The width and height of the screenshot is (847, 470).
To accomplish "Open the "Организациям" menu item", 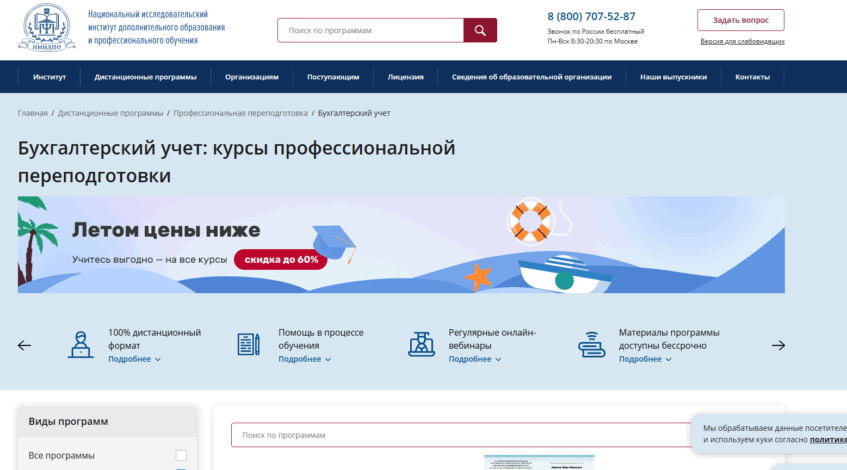I will coord(251,77).
